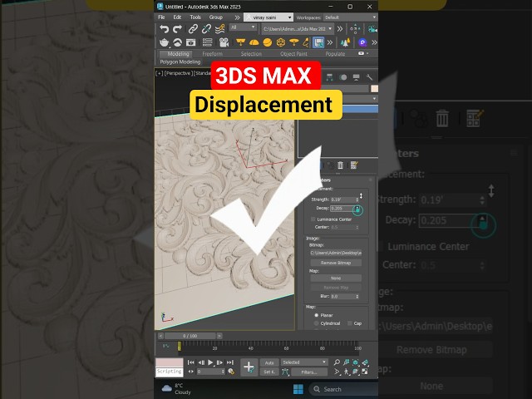
Task: Select the Bind to Space Warp tool
Action: pos(219,29)
